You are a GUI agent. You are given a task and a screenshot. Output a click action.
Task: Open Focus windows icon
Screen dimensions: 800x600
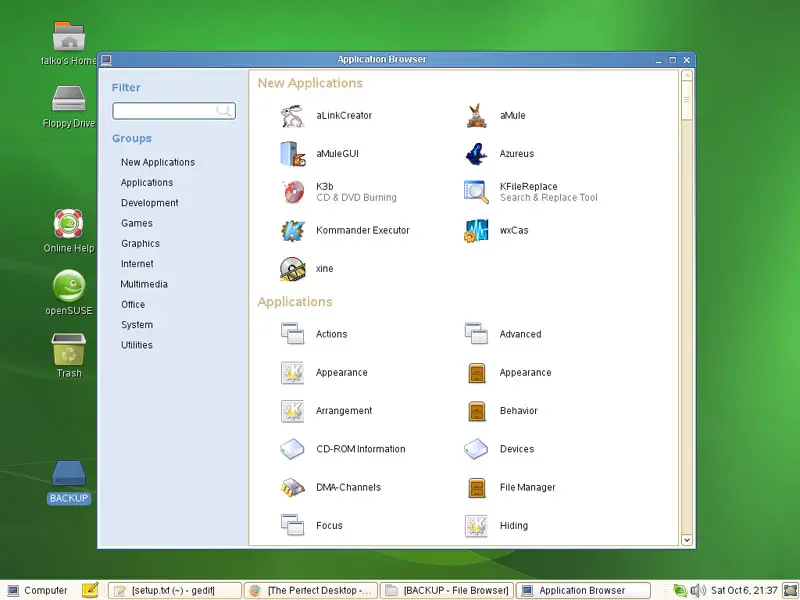[292, 526]
